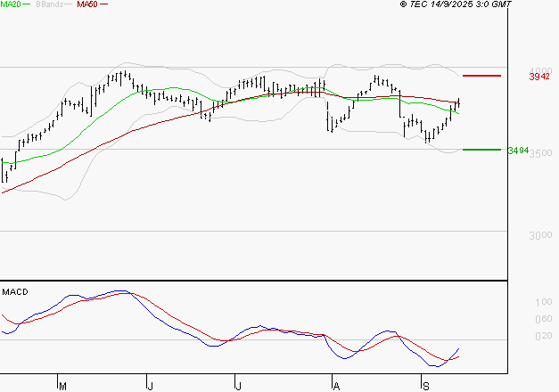Image resolution: width=559 pixels, height=392 pixels.
Task: Toggle the MA60 legend entry
Action: [x=86, y=5]
